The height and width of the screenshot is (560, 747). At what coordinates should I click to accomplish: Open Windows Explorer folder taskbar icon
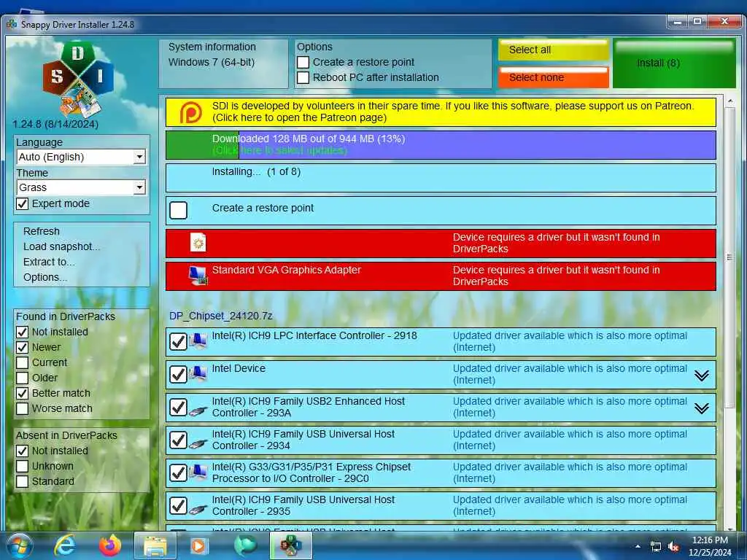coord(156,545)
